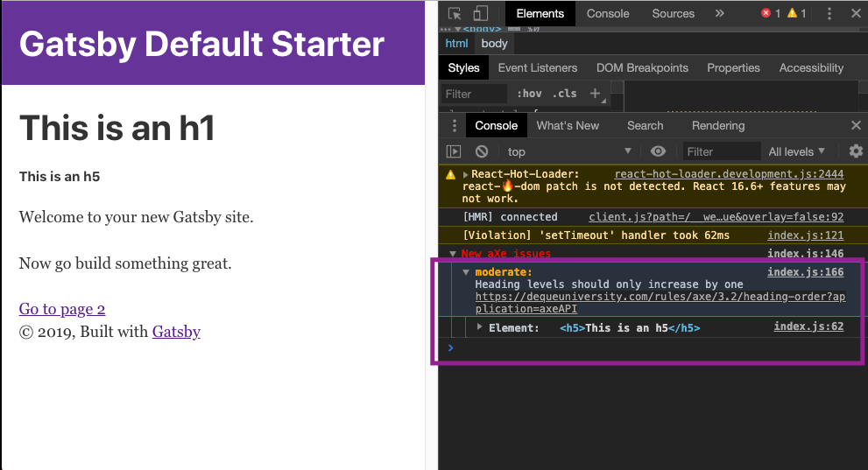Click the 'This is an h1' heading

116,128
